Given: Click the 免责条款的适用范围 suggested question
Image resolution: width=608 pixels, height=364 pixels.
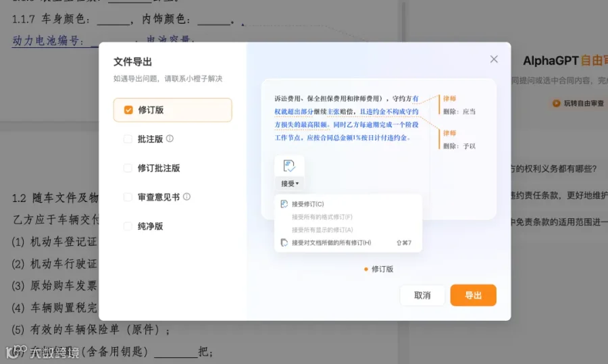Looking at the screenshot, I should click(x=559, y=222).
